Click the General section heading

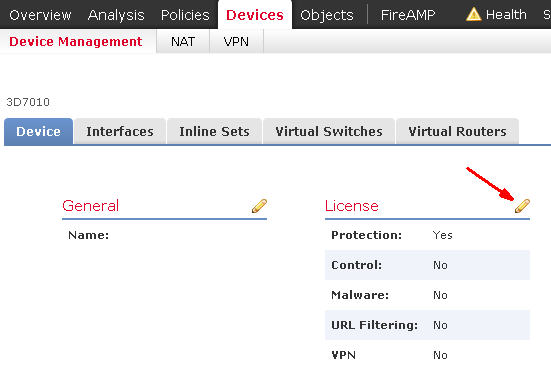tap(91, 206)
